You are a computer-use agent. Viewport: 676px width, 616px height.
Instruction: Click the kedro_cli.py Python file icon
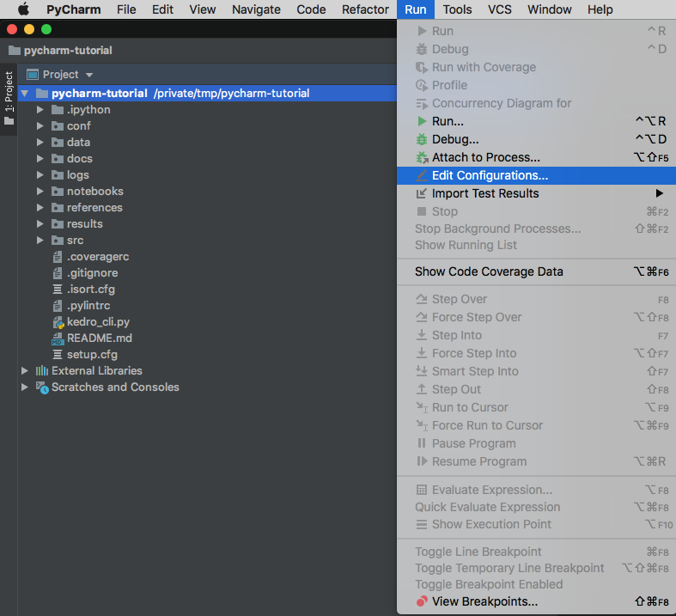click(58, 322)
